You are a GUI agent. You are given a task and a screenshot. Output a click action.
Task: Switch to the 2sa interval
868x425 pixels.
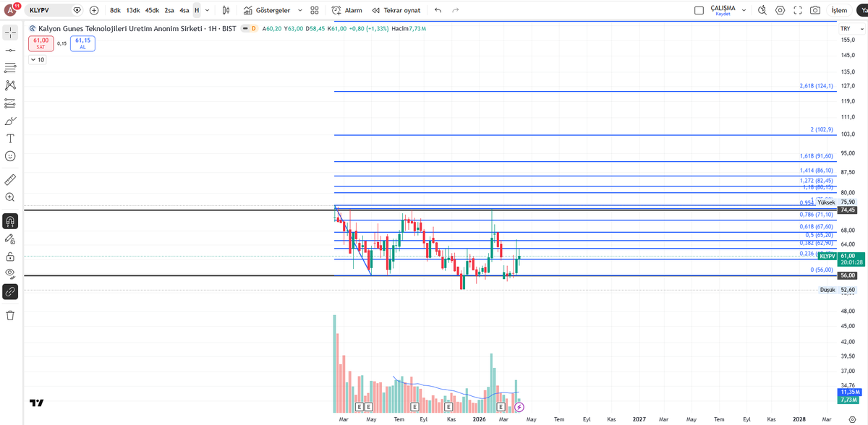click(169, 10)
